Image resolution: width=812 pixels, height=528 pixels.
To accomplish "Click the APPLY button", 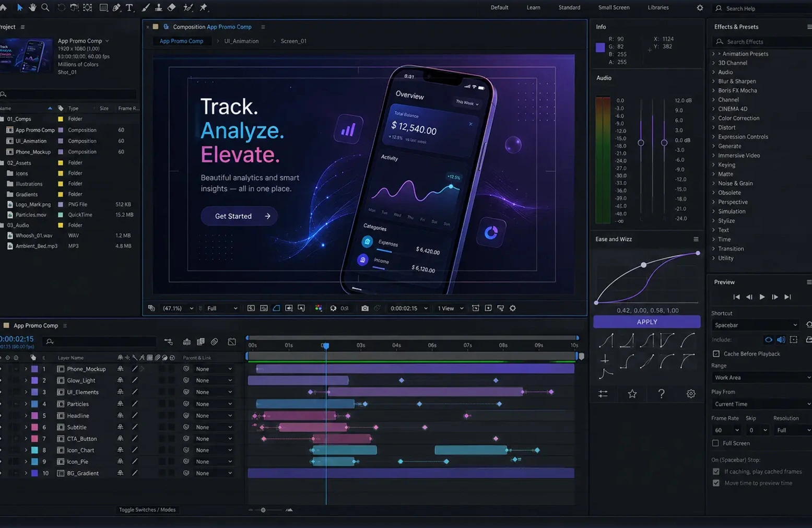I will (647, 322).
